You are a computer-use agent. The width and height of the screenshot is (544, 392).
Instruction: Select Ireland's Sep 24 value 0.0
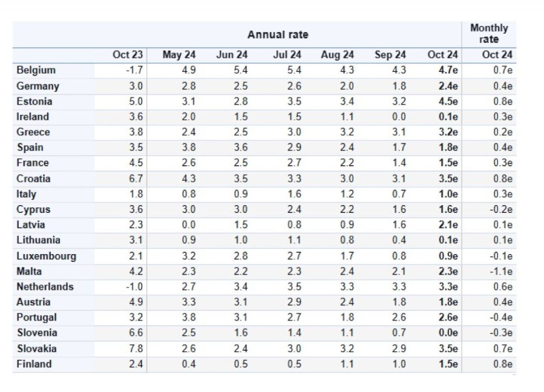tap(399, 117)
